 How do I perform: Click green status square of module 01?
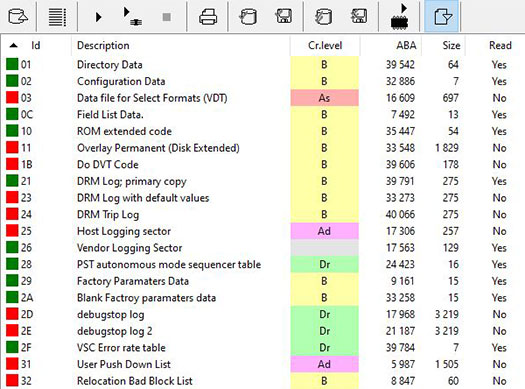coord(12,64)
